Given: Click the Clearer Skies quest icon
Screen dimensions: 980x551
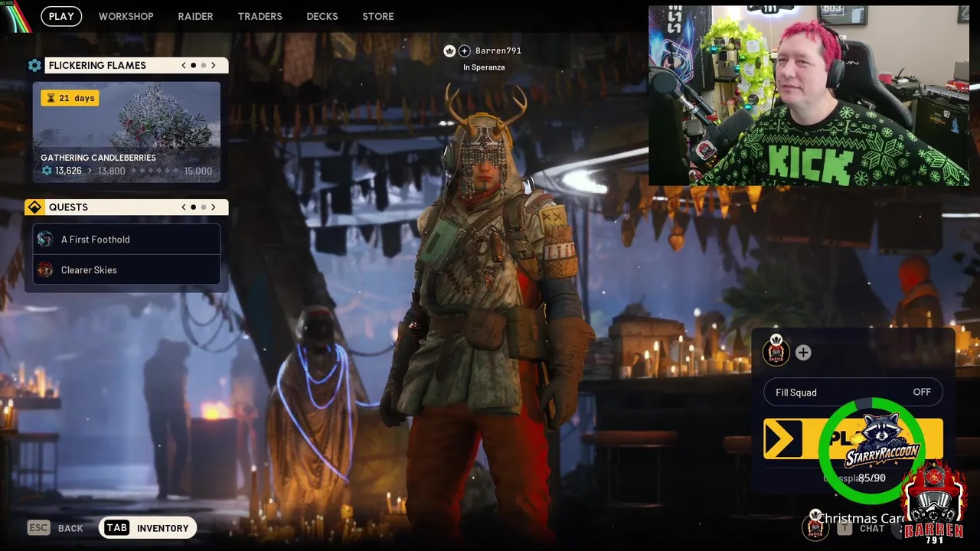Looking at the screenshot, I should [45, 269].
